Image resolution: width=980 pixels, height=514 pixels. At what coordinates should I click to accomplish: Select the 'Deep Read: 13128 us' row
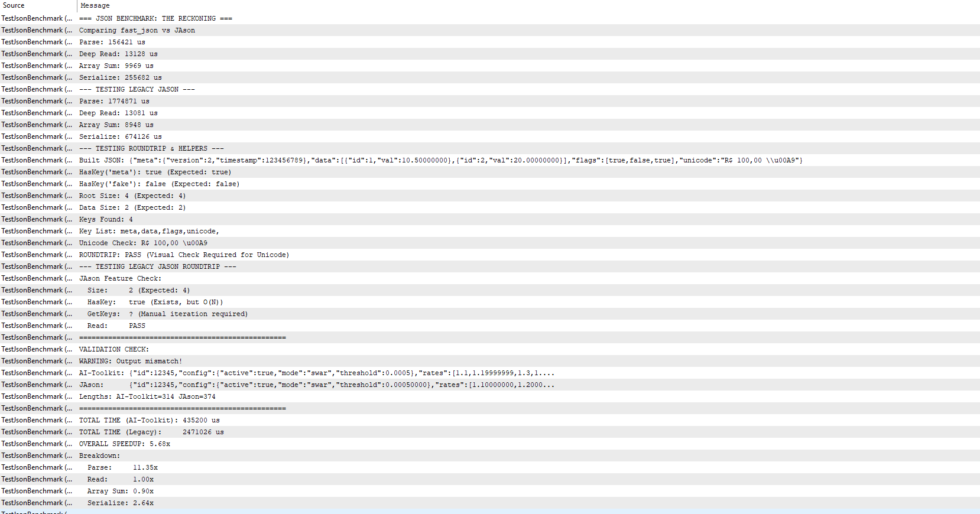tap(490, 54)
